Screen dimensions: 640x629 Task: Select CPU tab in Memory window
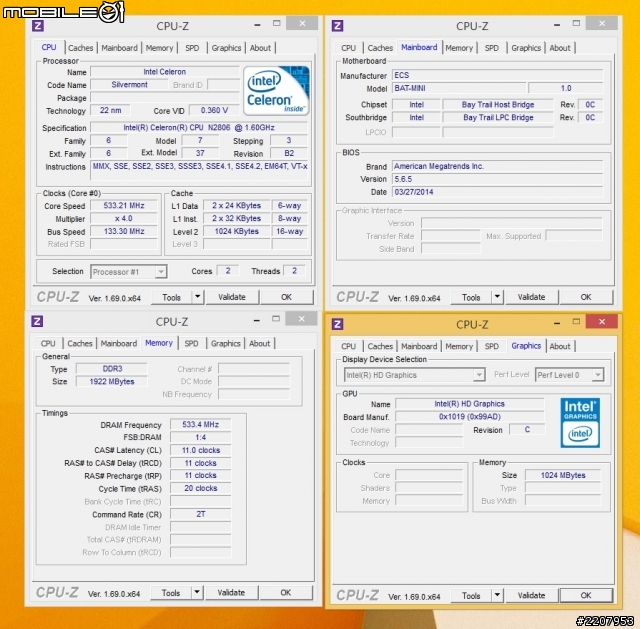[x=48, y=344]
